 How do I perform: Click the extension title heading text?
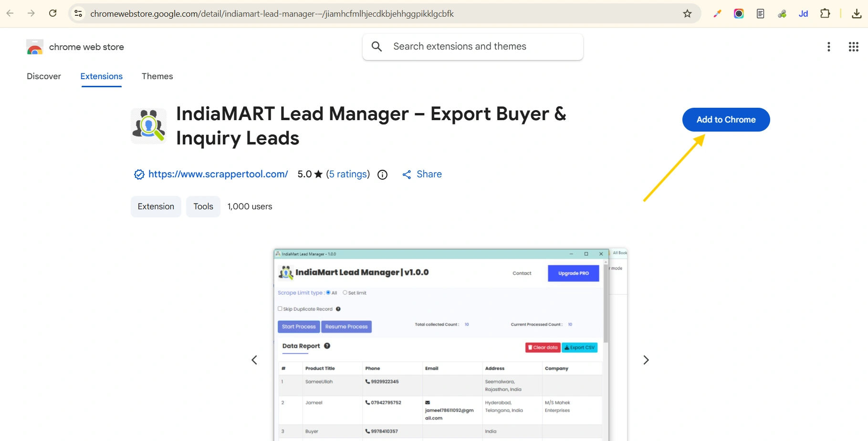pos(371,126)
